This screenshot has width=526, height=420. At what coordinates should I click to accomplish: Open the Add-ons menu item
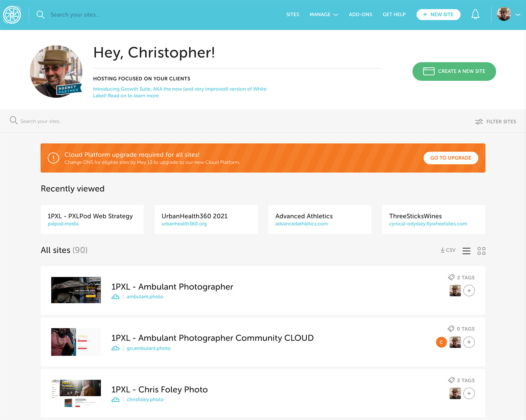pos(360,14)
